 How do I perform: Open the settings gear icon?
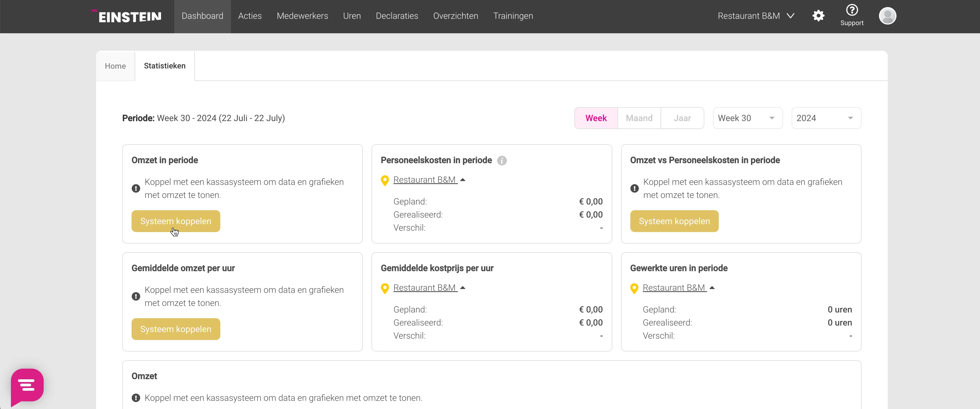[818, 16]
